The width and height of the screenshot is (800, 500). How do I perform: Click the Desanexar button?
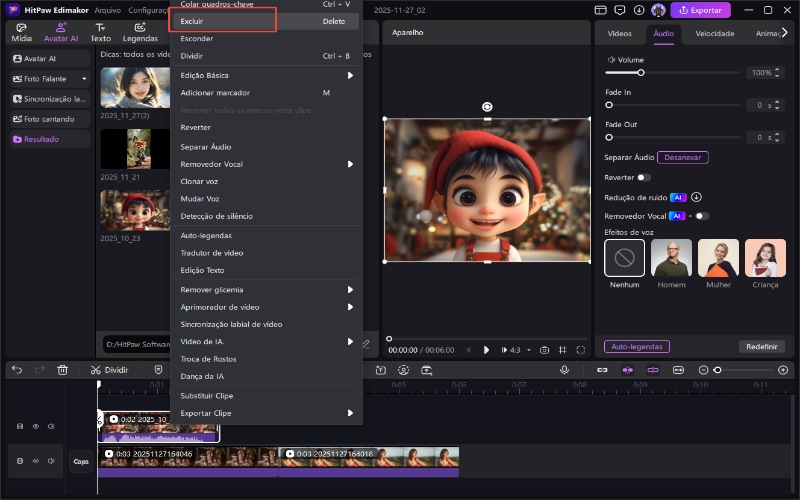click(x=683, y=158)
